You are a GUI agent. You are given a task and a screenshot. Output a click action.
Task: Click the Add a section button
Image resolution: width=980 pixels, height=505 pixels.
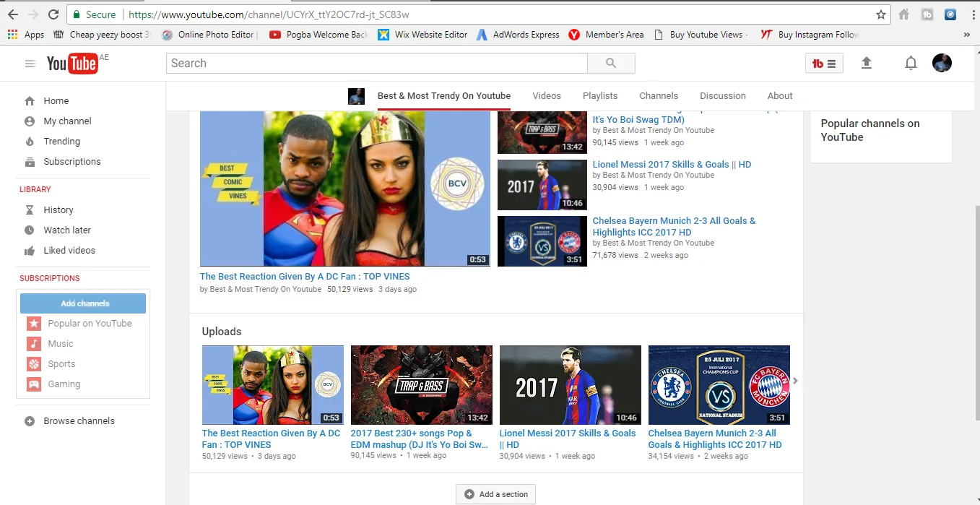tap(495, 494)
